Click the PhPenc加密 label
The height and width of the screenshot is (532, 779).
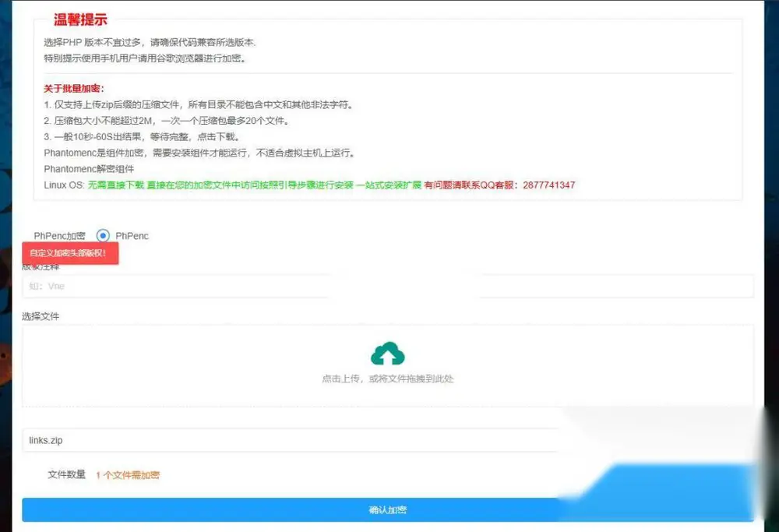coord(60,235)
